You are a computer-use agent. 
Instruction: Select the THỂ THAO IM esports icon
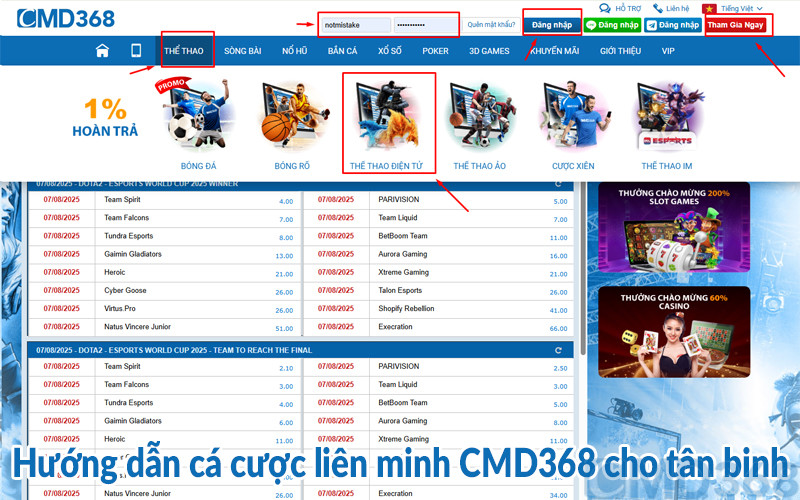pyautogui.click(x=667, y=115)
